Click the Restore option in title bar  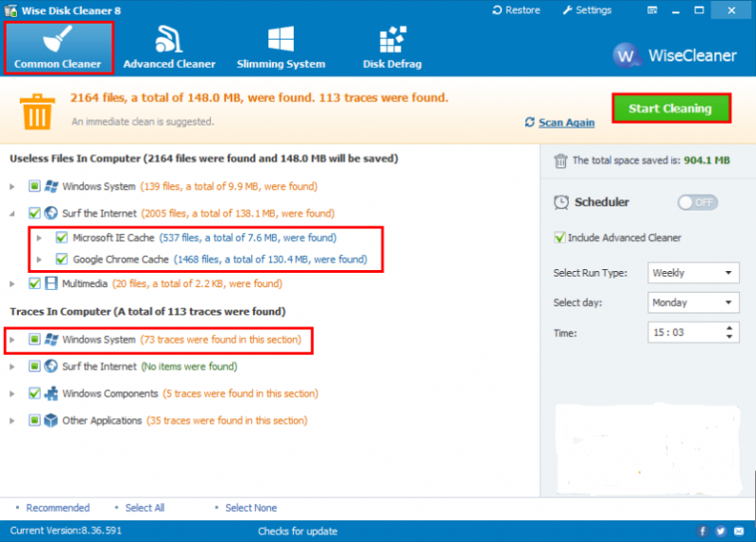click(x=516, y=10)
